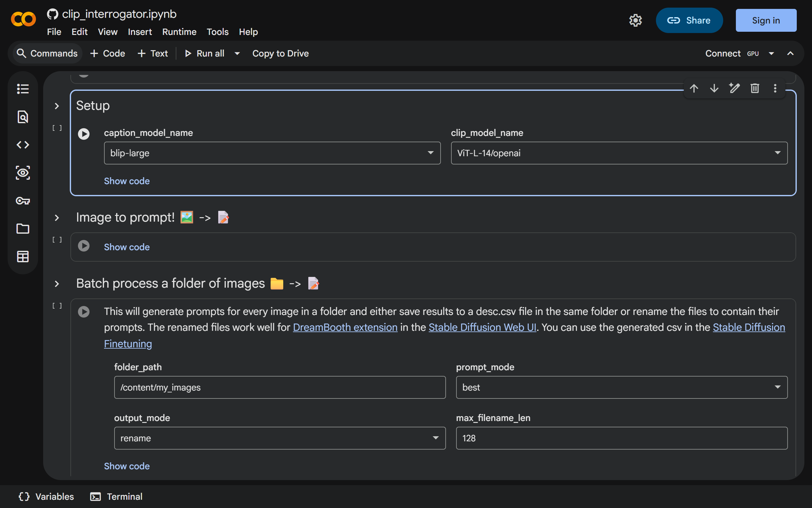Click Run all

pyautogui.click(x=205, y=53)
